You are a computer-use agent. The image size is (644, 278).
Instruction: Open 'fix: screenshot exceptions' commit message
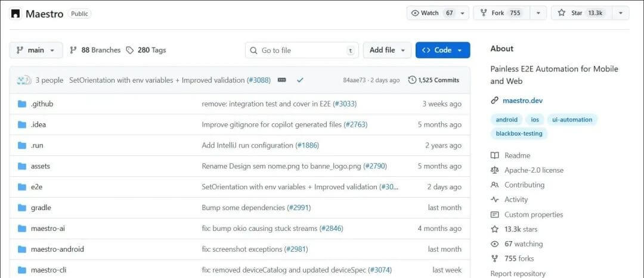[242, 249]
